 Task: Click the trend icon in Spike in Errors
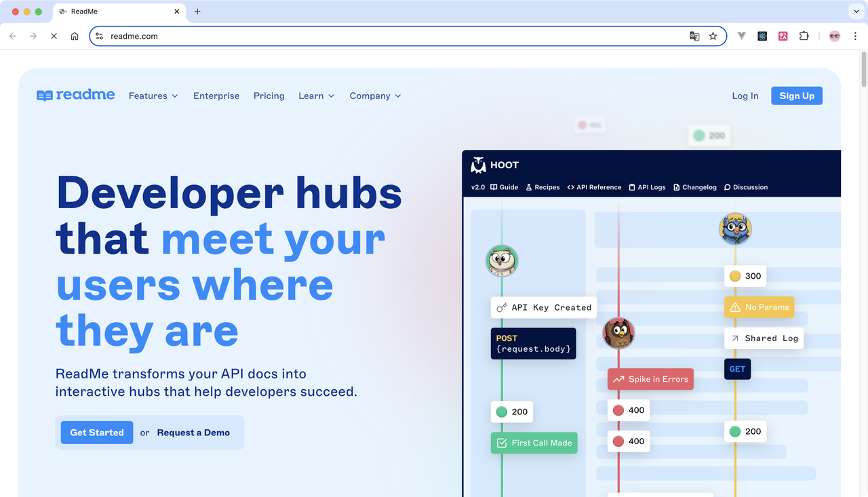(x=618, y=379)
